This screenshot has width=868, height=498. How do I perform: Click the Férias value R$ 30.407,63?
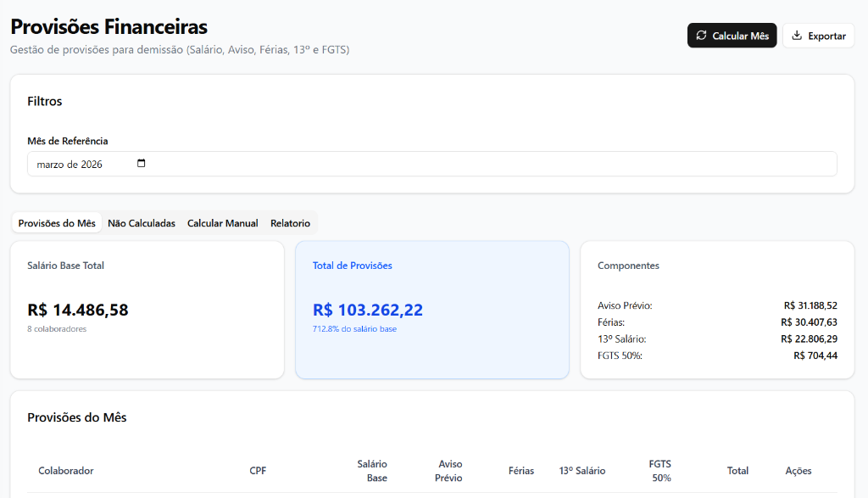[809, 322]
